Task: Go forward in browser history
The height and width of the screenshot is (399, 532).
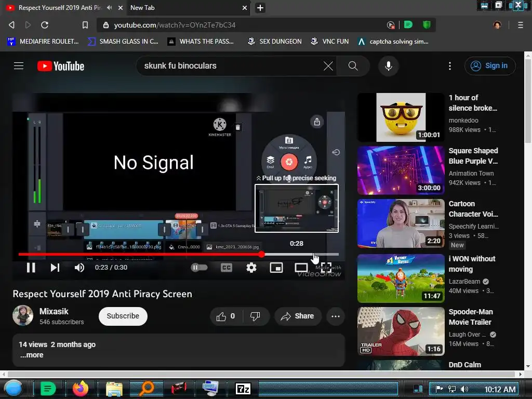Action: pos(28,25)
